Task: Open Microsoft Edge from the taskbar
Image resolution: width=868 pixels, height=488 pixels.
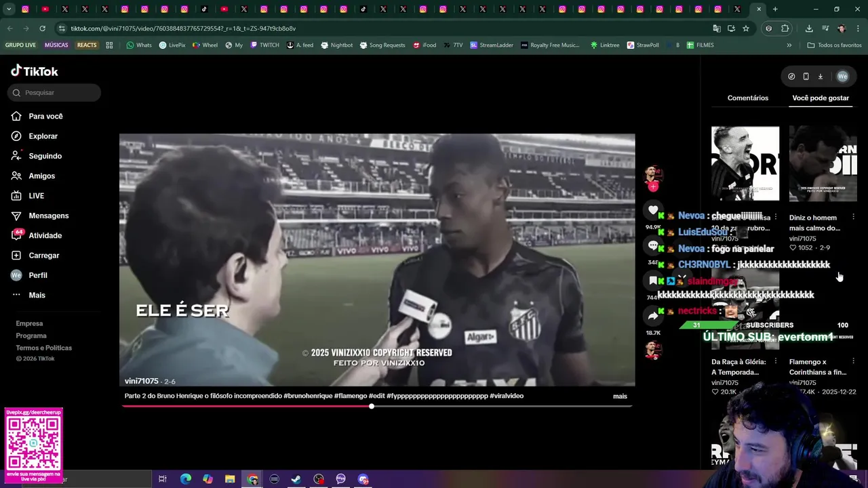Action: [x=185, y=479]
